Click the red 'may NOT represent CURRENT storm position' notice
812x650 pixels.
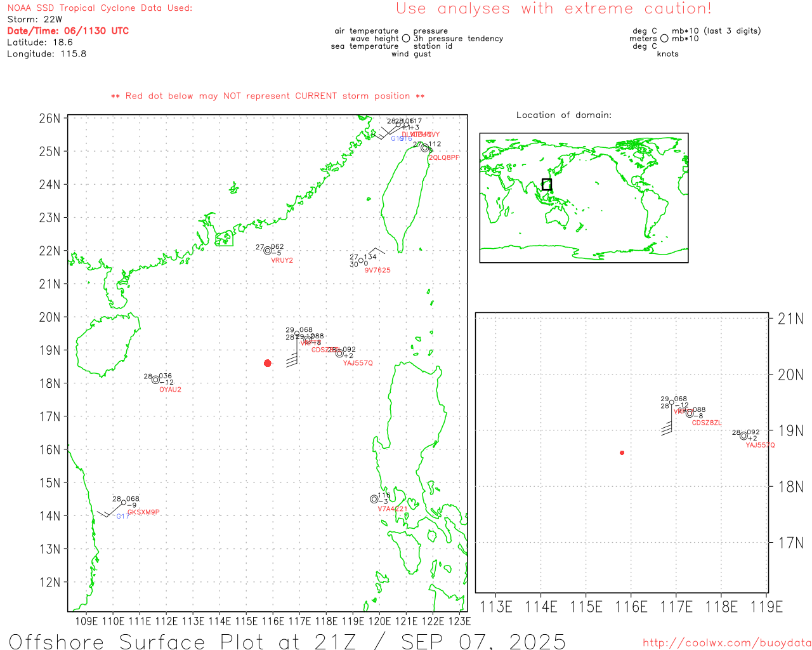click(x=268, y=96)
